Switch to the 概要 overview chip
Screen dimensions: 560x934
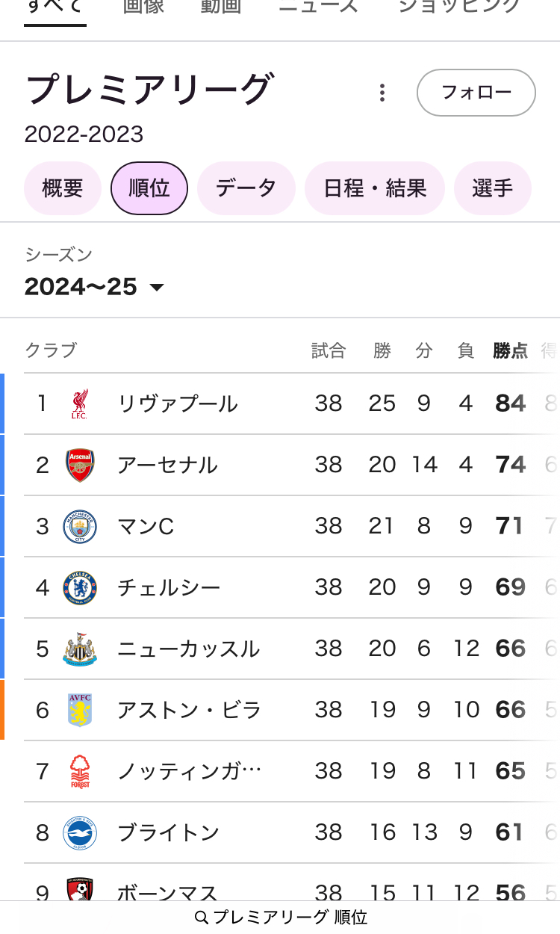pos(63,188)
